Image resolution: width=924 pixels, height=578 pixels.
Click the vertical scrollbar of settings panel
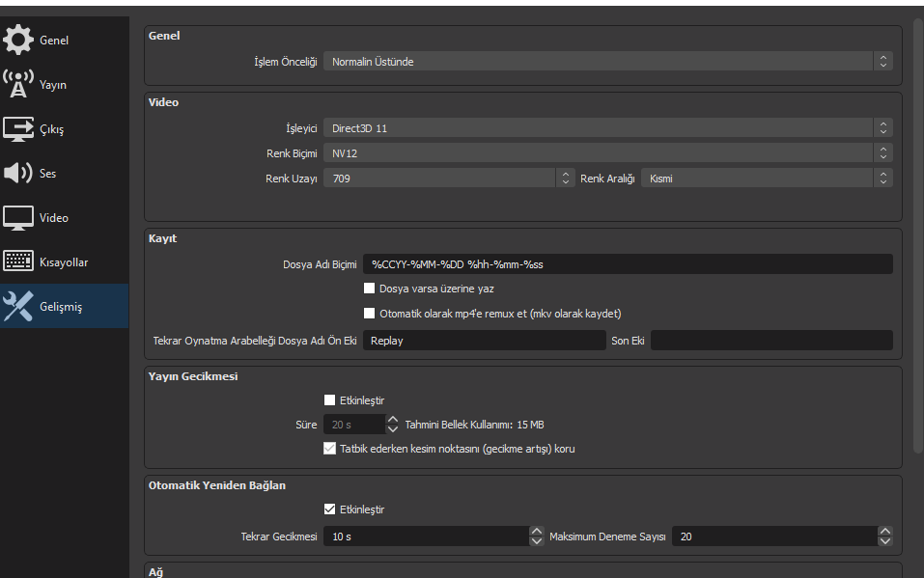[x=917, y=232]
